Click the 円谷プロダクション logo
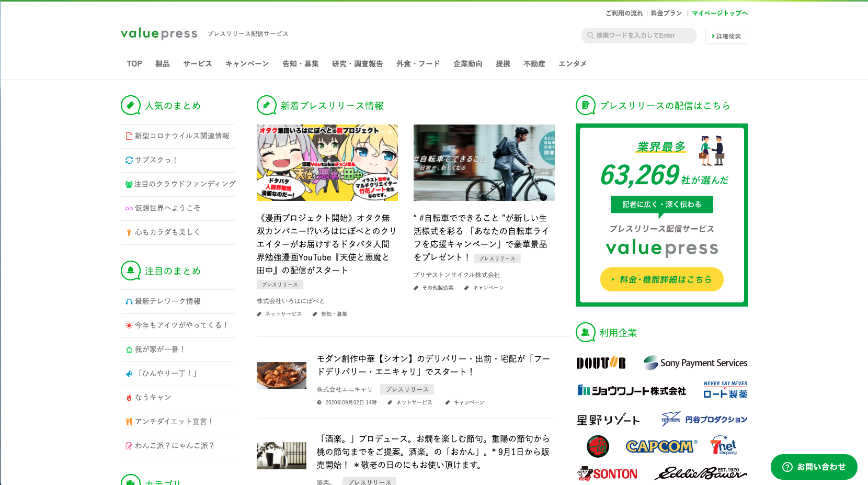This screenshot has width=868, height=485. [x=704, y=419]
